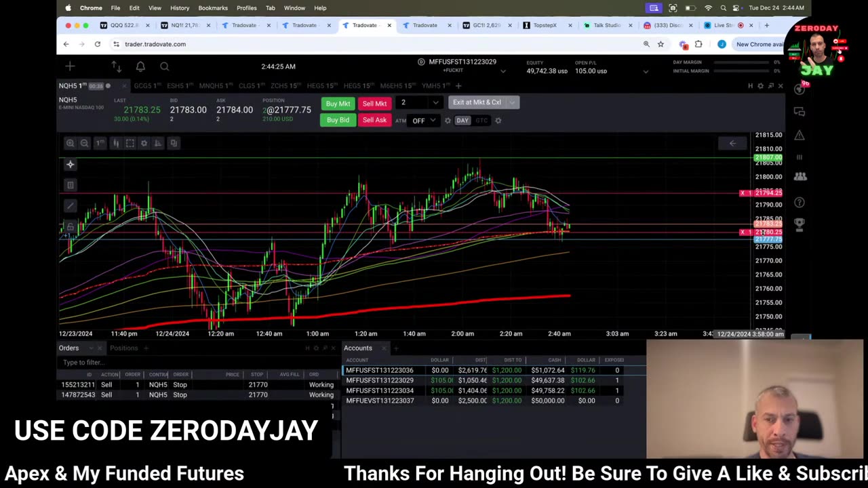This screenshot has width=868, height=488.
Task: Cancel the working order at 21794.25
Action: (743, 193)
